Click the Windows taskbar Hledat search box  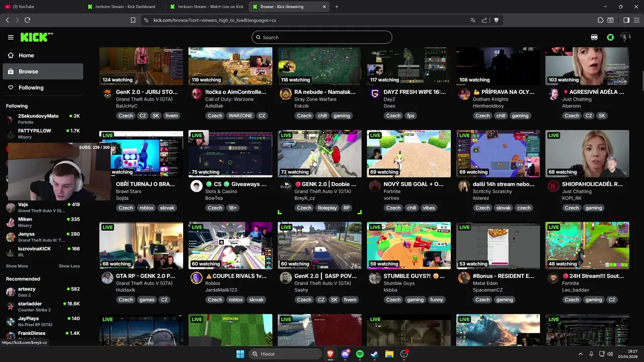286,354
